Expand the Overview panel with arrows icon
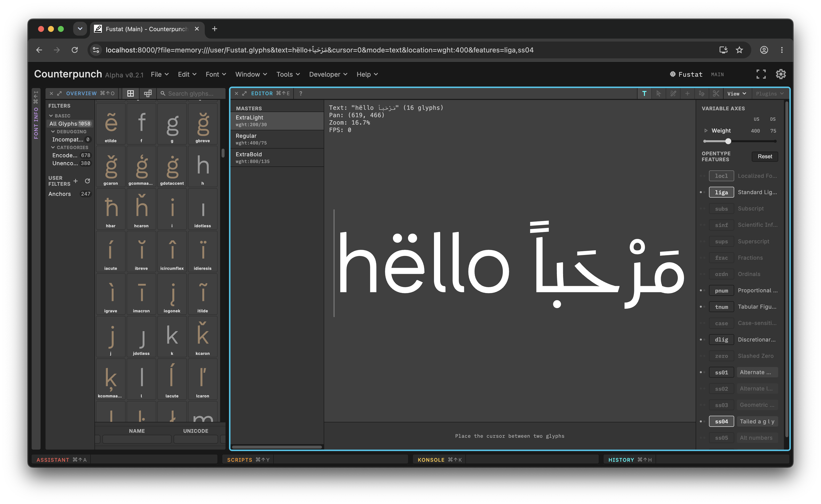 (x=59, y=94)
